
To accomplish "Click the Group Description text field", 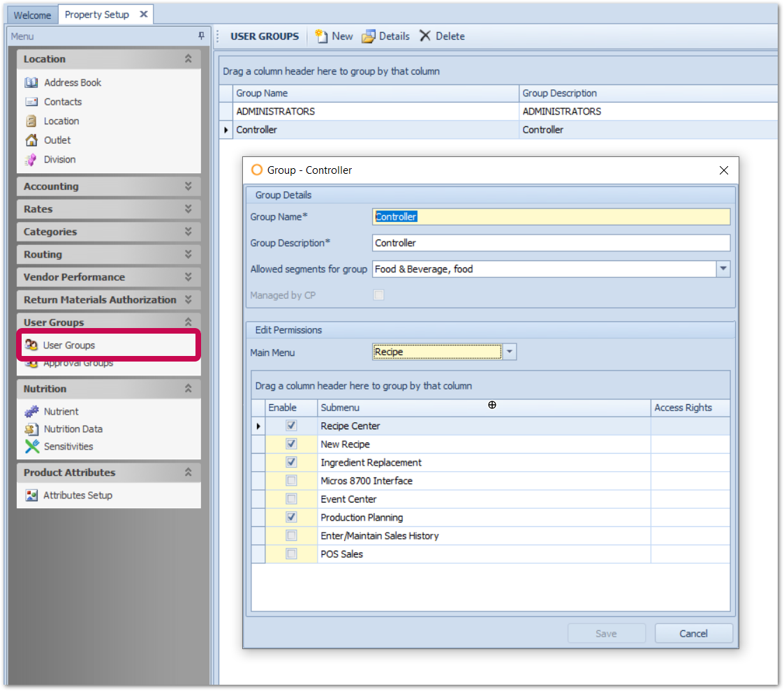I will tap(551, 243).
